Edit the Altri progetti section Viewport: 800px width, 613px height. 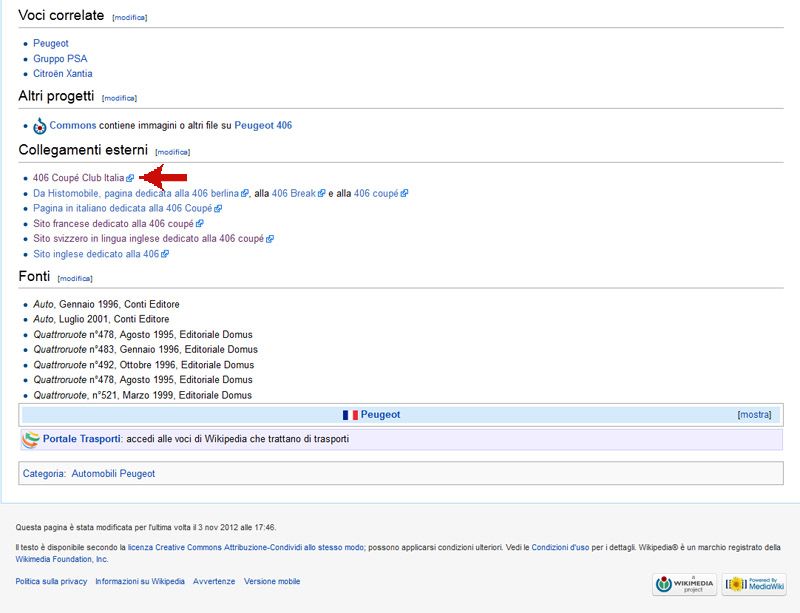coord(119,98)
